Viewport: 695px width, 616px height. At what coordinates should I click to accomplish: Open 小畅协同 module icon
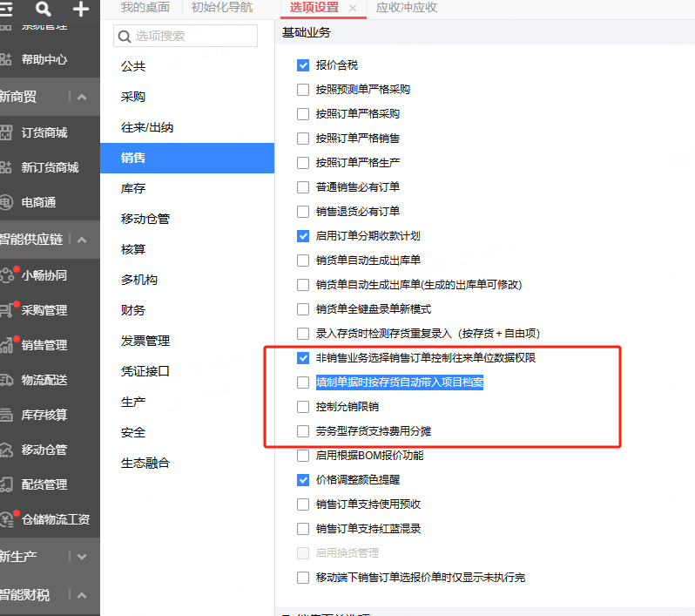tap(7, 275)
